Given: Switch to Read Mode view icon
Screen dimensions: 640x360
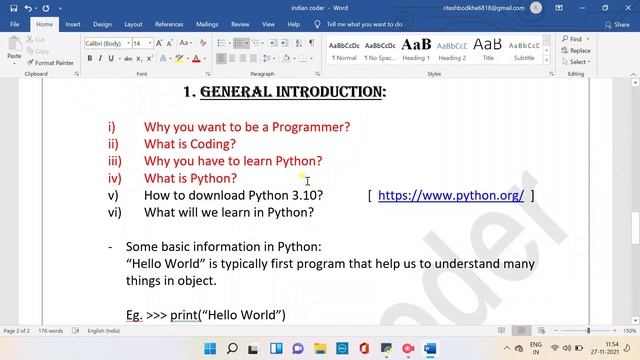Looking at the screenshot, I should pyautogui.click(x=501, y=330).
